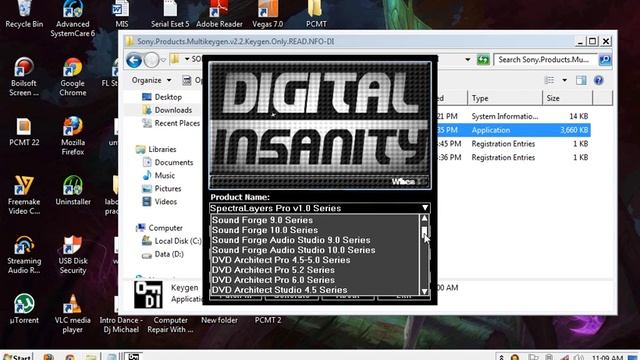The height and width of the screenshot is (360, 640).
Task: Open Streaming Audio Recorder shortcut
Action: point(24,255)
